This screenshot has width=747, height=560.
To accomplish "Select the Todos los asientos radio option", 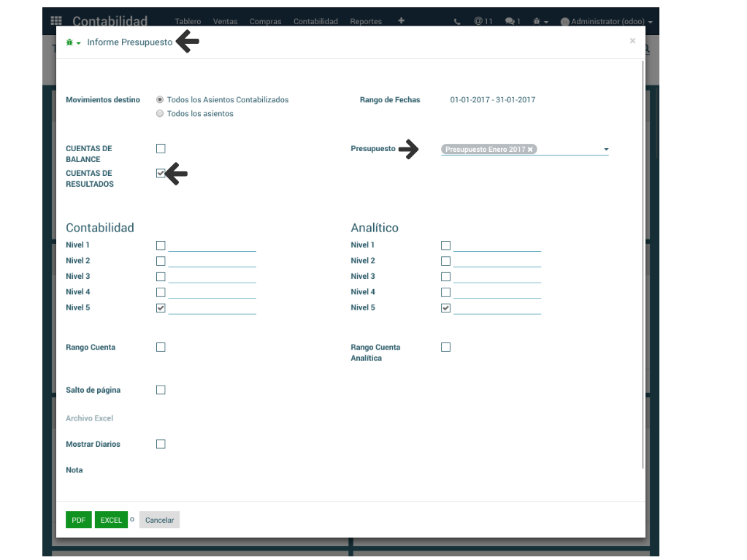I will tap(160, 114).
